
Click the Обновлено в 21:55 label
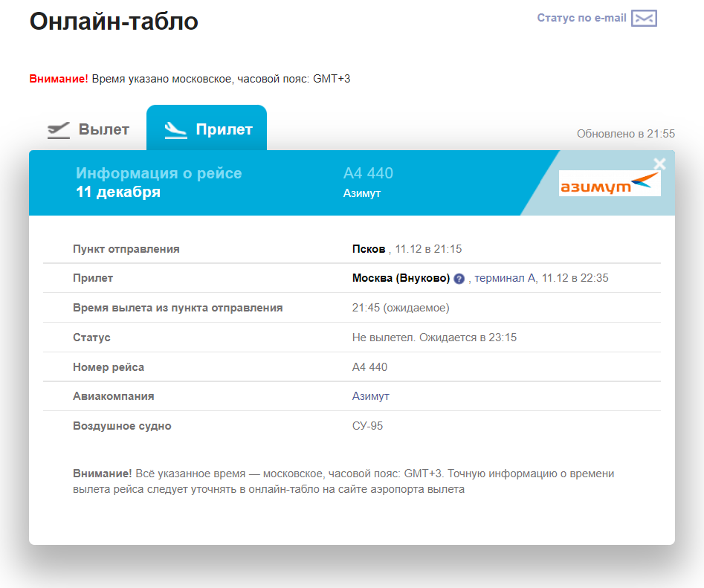626,134
